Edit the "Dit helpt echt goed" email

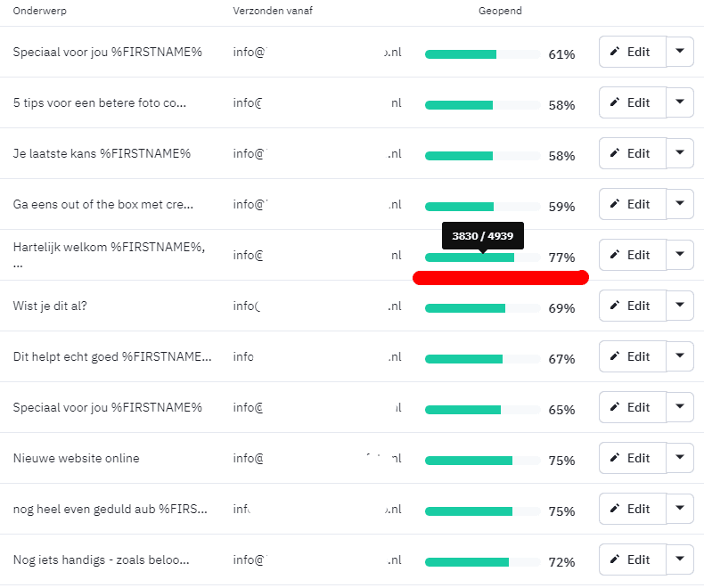coord(632,356)
